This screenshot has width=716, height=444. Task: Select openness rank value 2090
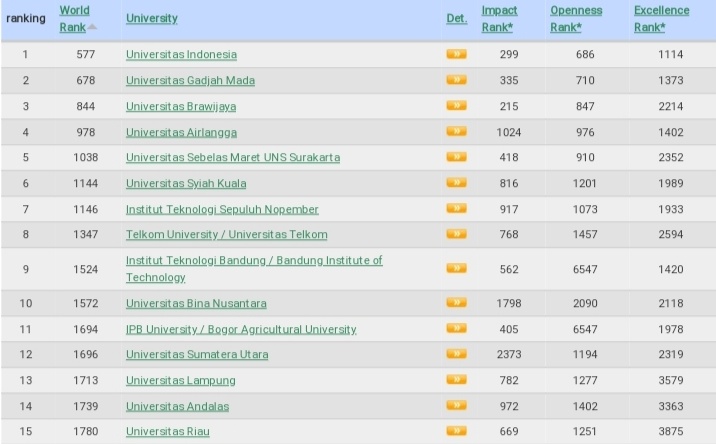(x=585, y=303)
